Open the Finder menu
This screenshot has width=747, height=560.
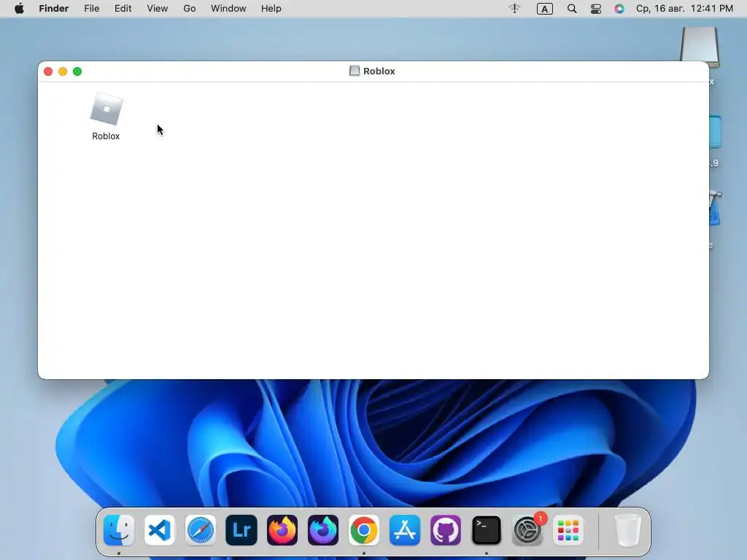click(x=54, y=9)
